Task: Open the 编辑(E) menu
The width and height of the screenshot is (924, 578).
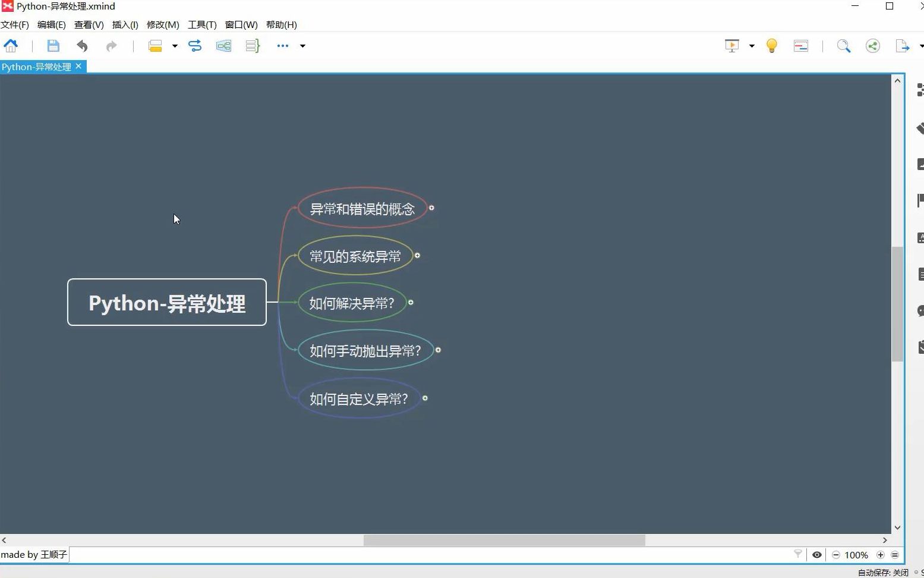Action: pos(52,24)
